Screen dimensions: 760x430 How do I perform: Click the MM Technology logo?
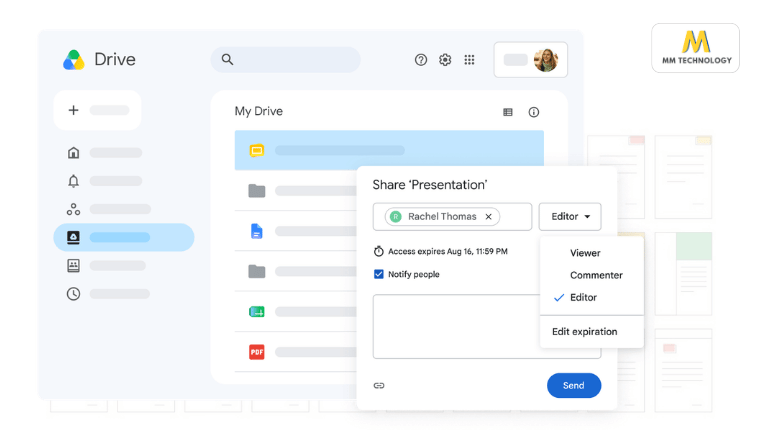pos(696,48)
